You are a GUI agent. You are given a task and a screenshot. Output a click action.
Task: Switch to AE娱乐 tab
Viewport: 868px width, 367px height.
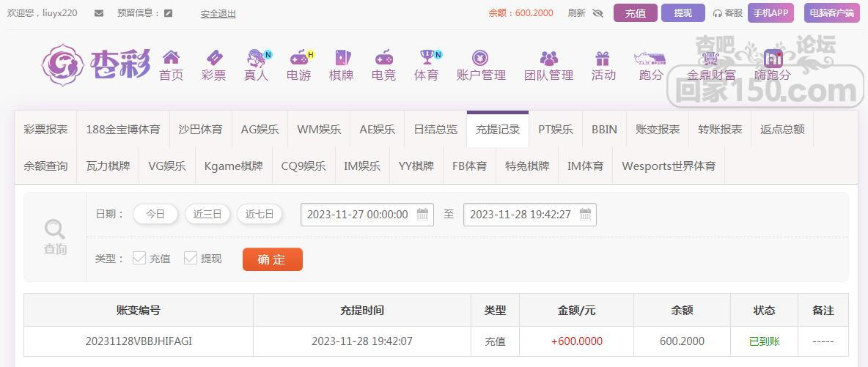377,130
